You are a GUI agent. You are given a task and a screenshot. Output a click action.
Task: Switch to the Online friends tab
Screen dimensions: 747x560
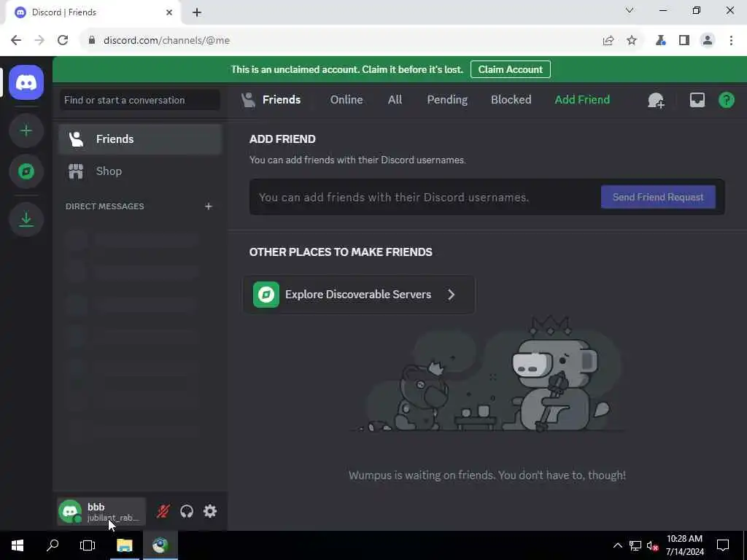[347, 99]
